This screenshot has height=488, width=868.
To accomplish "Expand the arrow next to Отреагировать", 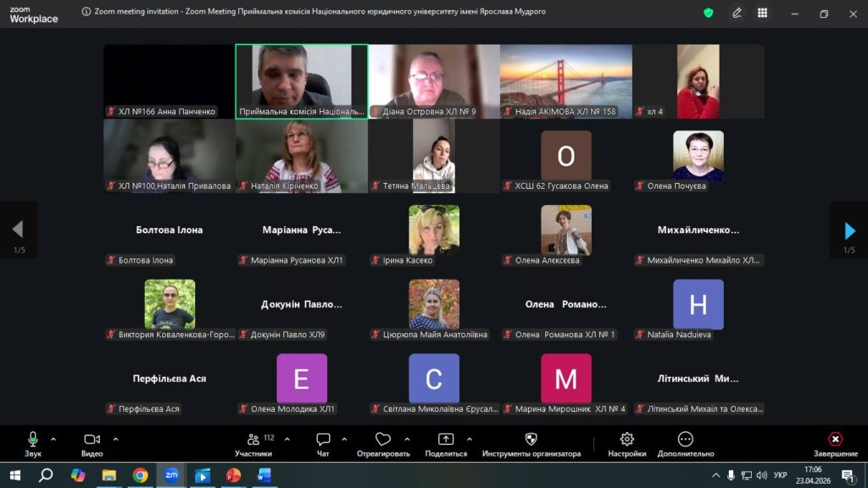I will coord(407,439).
